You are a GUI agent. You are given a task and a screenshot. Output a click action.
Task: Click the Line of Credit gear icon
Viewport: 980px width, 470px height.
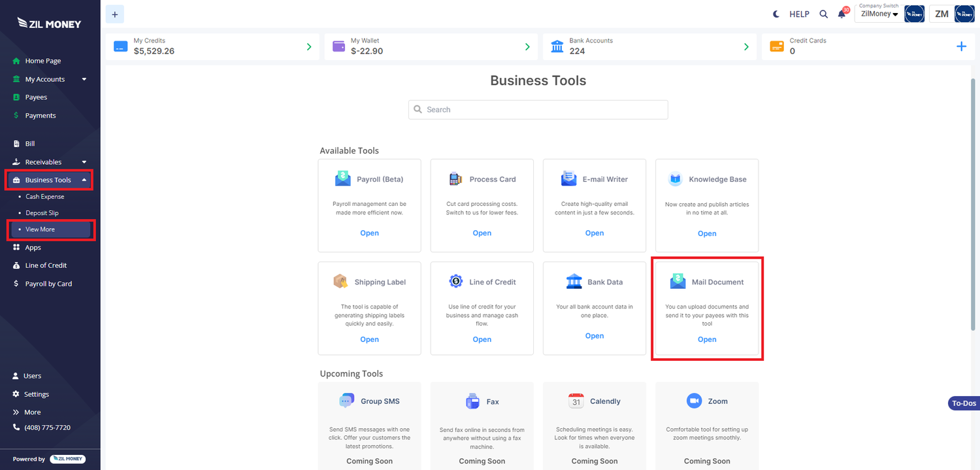click(x=455, y=281)
